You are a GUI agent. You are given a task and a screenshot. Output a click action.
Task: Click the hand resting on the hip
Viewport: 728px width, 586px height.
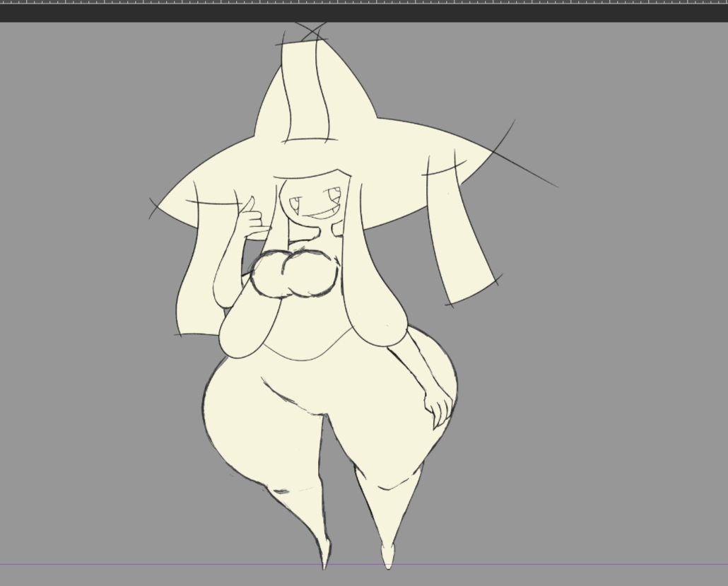[x=438, y=406]
